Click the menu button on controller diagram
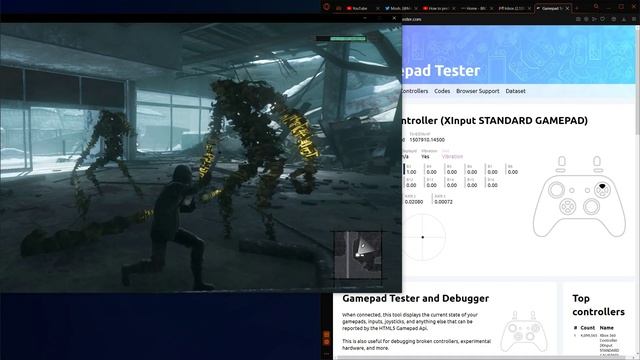640x360 pixels. click(x=587, y=190)
